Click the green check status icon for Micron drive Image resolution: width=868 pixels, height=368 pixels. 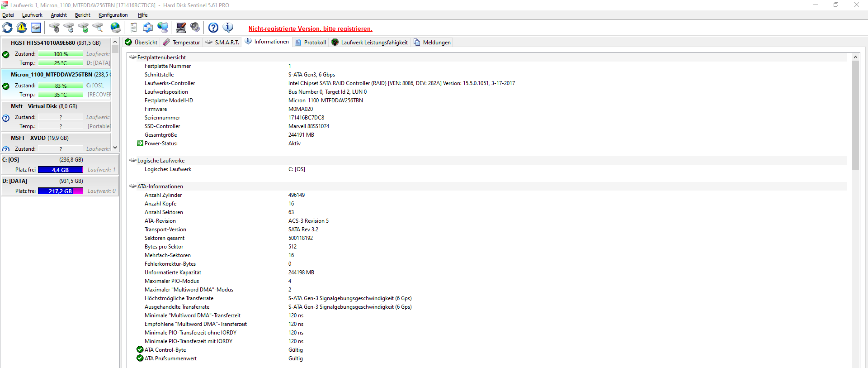coord(6,86)
